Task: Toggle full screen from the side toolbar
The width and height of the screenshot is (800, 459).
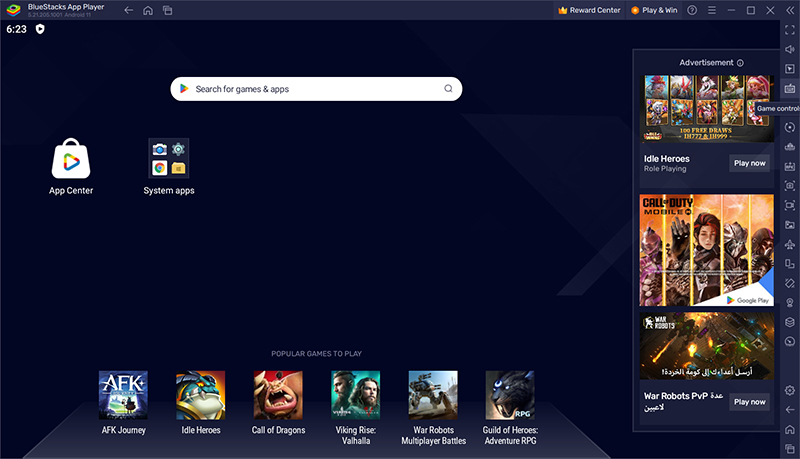Action: (789, 30)
